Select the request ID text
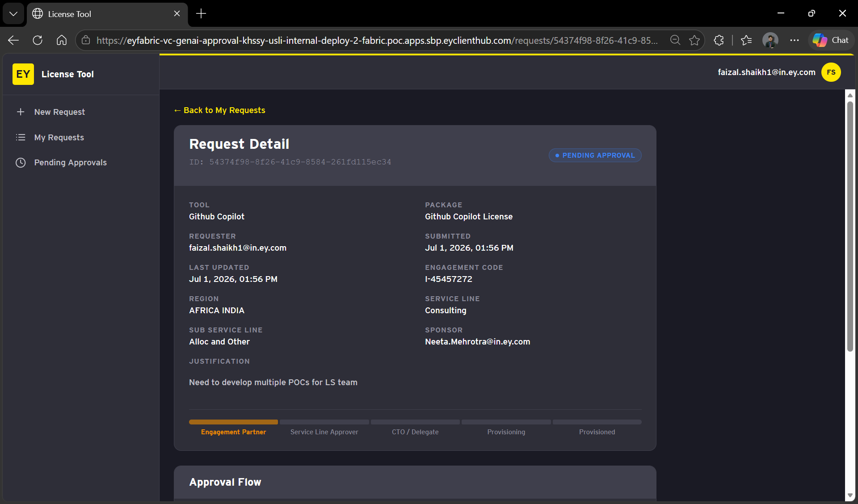 click(x=290, y=162)
